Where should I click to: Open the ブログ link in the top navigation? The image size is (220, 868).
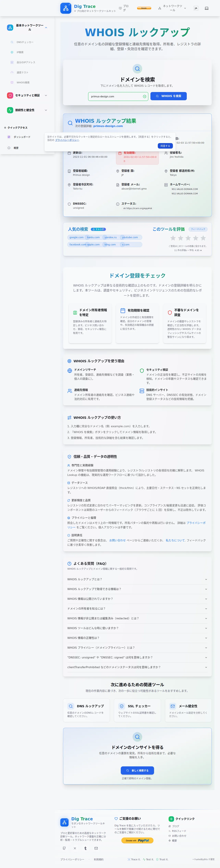point(124,8)
